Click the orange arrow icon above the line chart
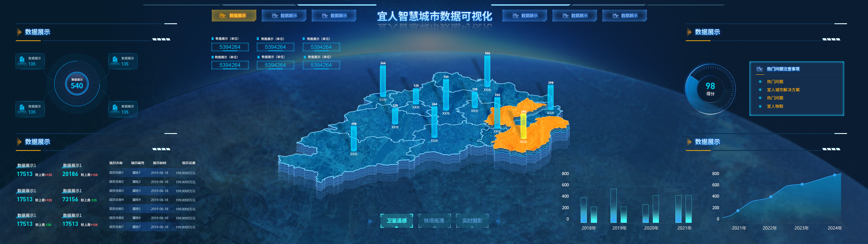 coord(689,142)
